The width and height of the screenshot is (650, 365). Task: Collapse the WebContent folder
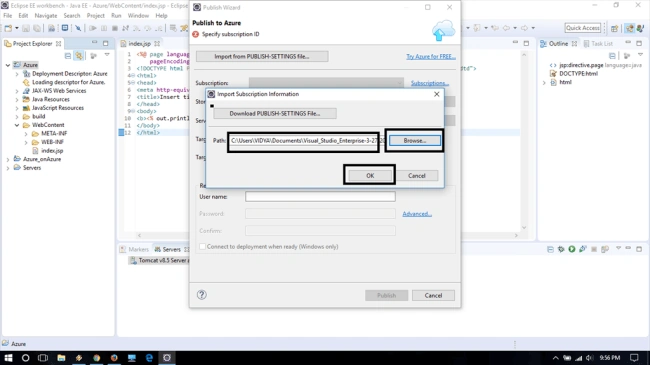(17, 125)
